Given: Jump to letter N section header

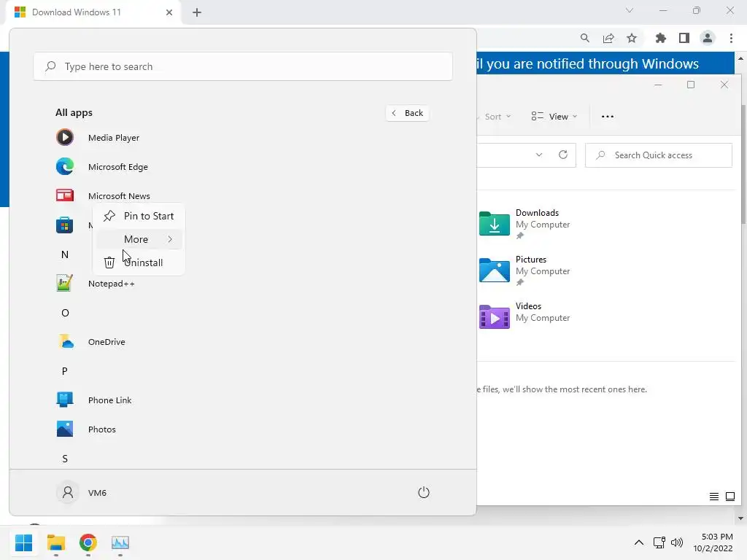Looking at the screenshot, I should point(65,254).
